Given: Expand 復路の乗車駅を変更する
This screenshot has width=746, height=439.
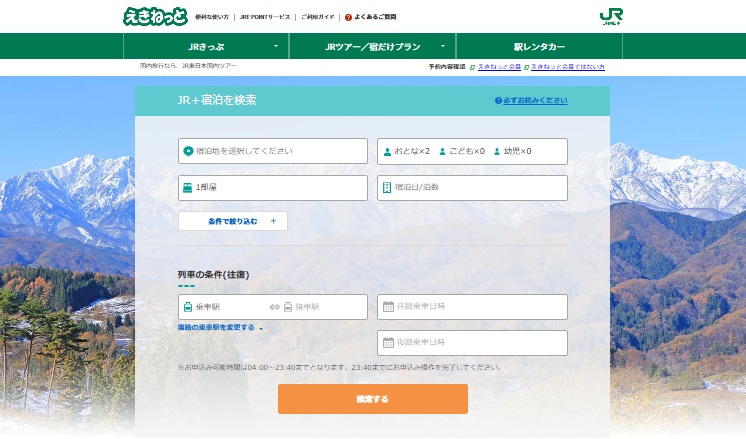Looking at the screenshot, I should click(x=220, y=328).
